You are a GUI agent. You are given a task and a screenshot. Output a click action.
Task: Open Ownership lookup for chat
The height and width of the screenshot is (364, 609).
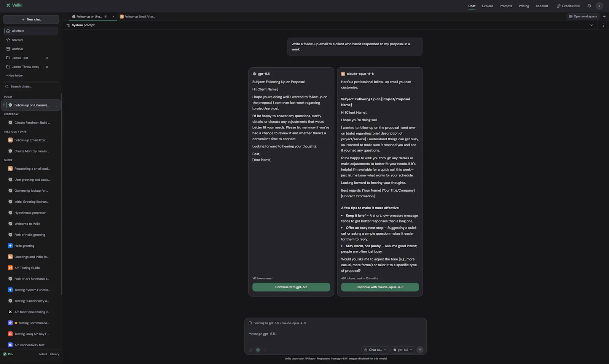(31, 191)
